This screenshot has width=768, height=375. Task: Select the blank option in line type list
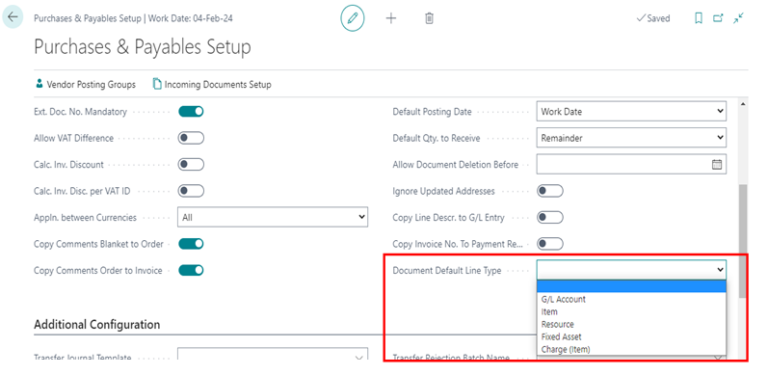[x=631, y=286]
